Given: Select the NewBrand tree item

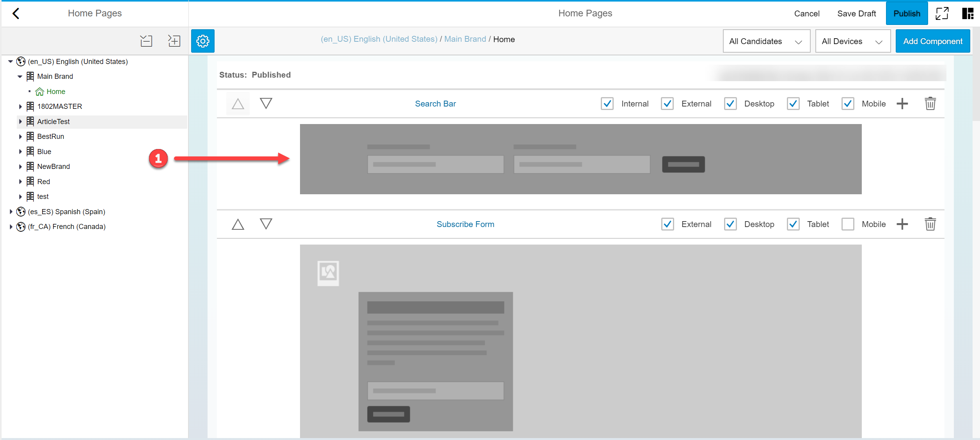Looking at the screenshot, I should click(x=53, y=167).
